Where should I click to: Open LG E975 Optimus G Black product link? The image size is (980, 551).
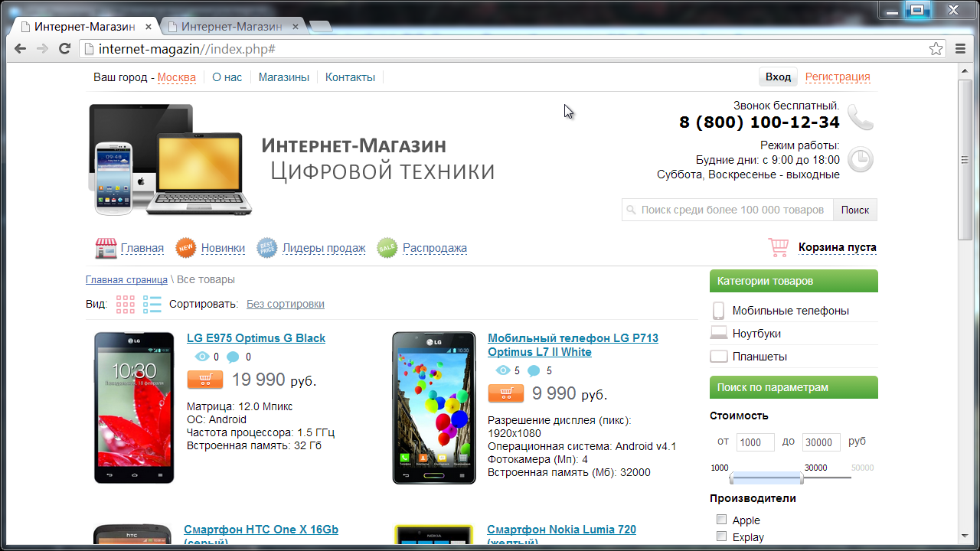(x=256, y=338)
